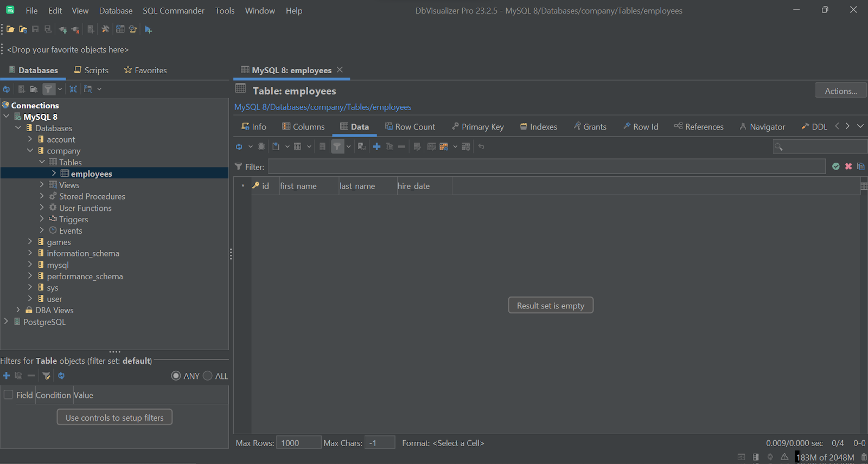Expand the account database node
The height and width of the screenshot is (464, 868).
[30, 139]
